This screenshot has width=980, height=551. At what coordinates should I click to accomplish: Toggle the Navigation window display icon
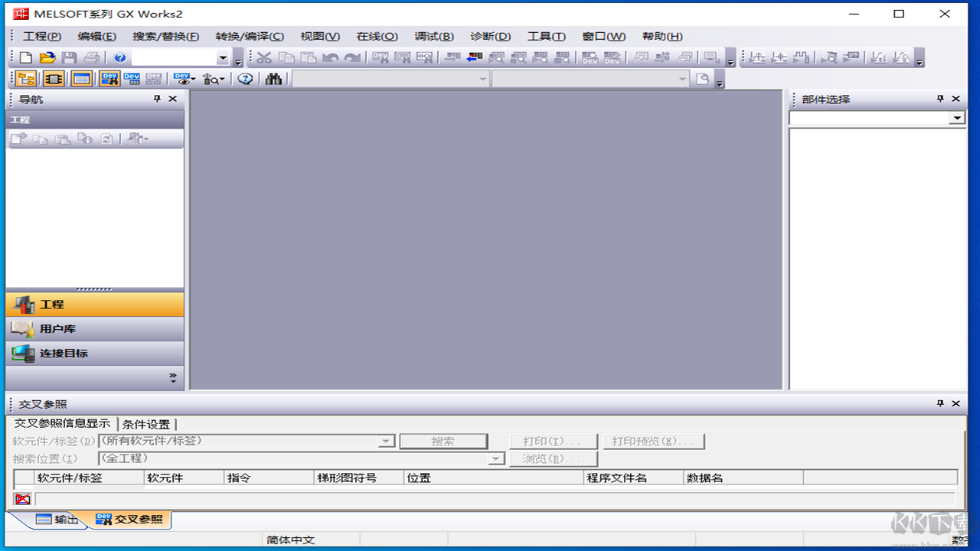25,78
